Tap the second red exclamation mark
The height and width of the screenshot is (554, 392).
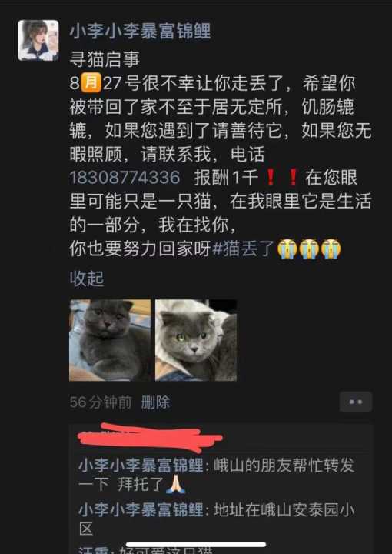coord(293,178)
